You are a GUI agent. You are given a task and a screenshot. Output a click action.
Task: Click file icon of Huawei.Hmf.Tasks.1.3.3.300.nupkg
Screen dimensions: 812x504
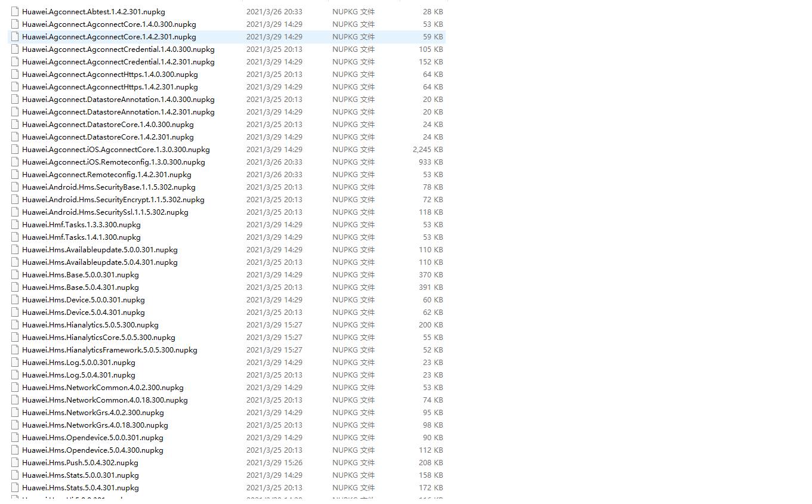[15, 224]
